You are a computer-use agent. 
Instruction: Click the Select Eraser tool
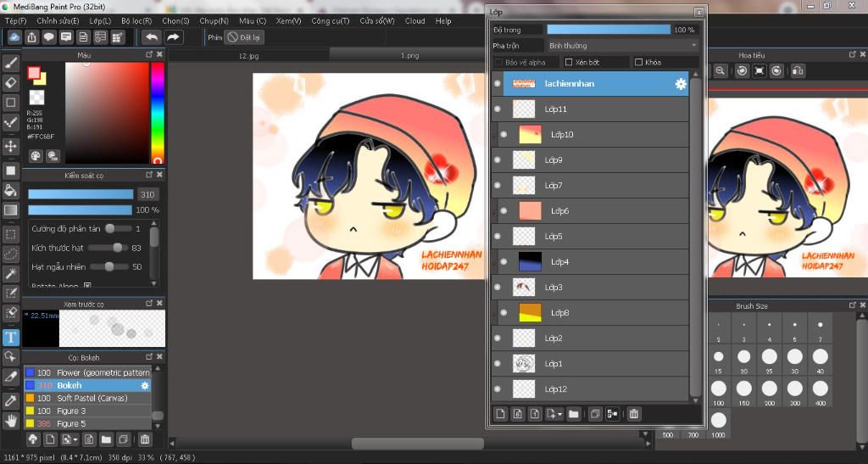[x=10, y=313]
